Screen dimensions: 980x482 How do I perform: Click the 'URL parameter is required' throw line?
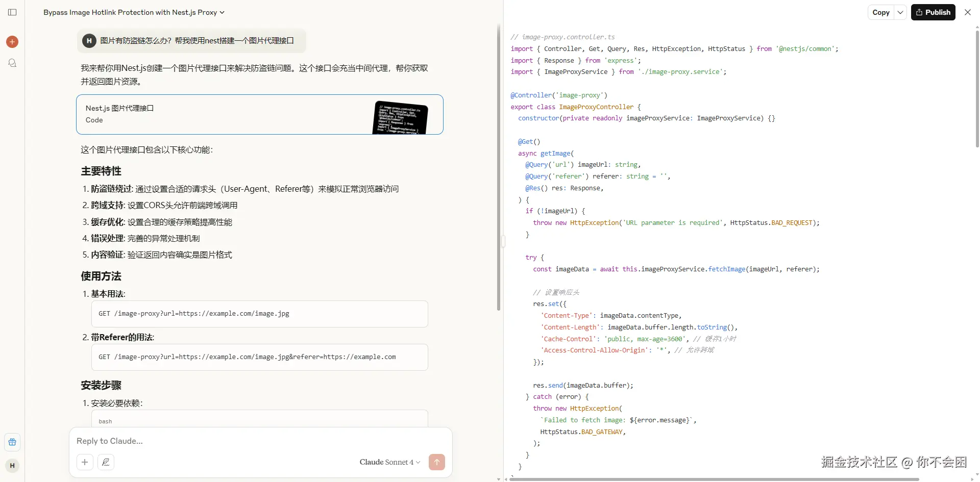pyautogui.click(x=676, y=223)
